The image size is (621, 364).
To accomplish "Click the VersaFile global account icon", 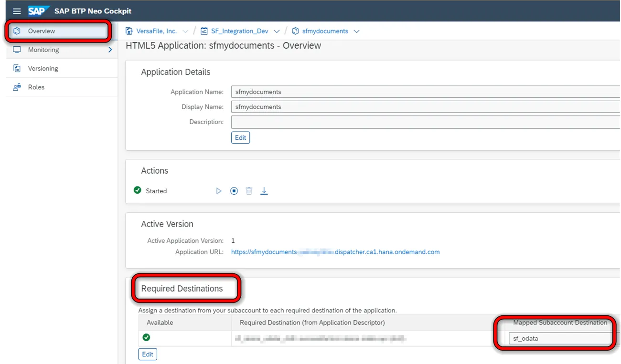I will coord(129,31).
